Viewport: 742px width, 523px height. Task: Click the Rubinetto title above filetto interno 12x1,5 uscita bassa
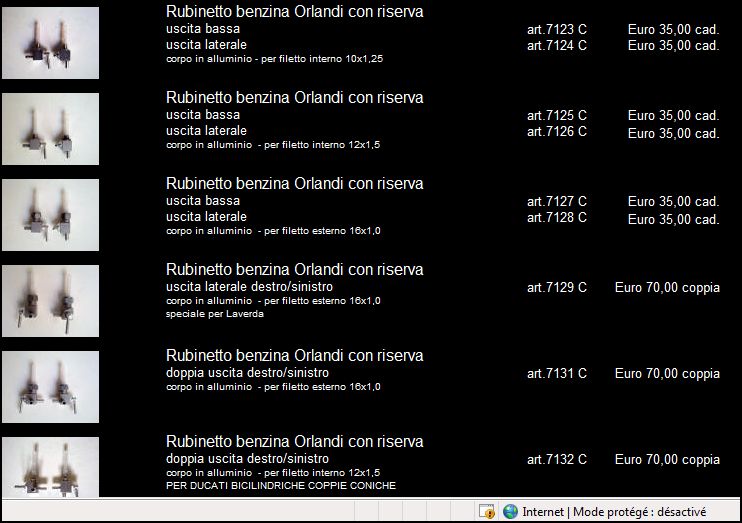(x=294, y=98)
